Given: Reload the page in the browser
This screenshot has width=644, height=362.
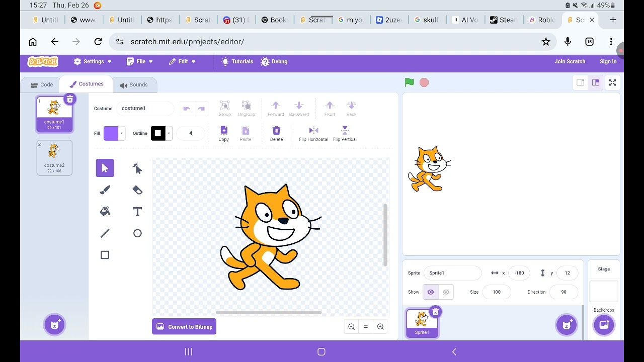Looking at the screenshot, I should (98, 42).
